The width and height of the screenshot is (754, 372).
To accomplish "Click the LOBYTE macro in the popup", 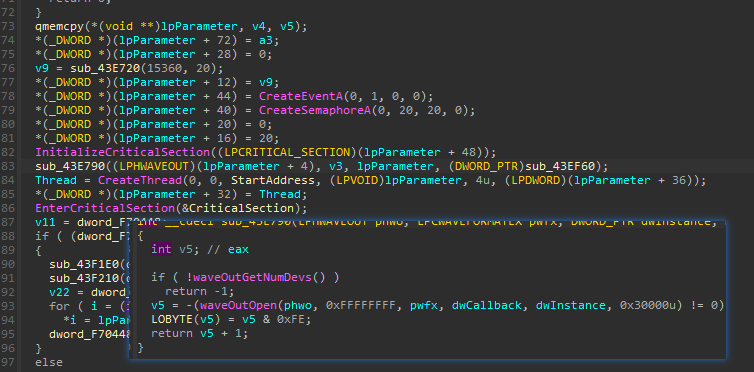I will pos(172,319).
